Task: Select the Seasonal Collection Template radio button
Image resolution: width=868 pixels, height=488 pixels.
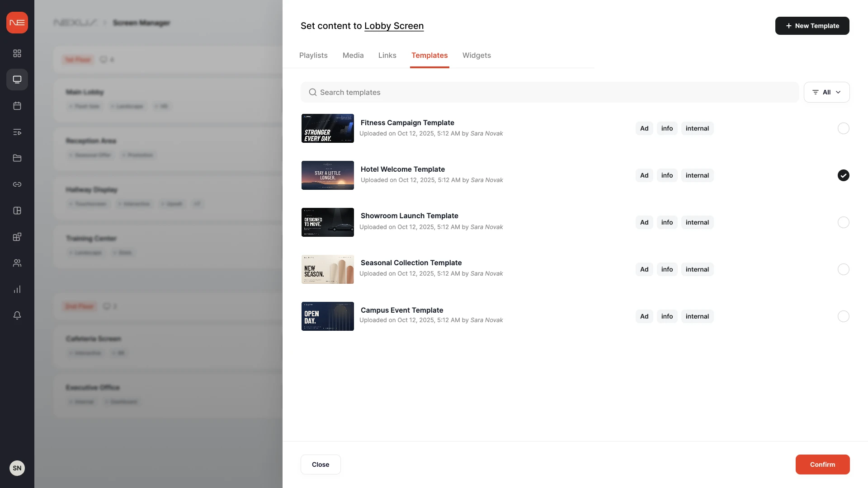Action: coord(843,269)
